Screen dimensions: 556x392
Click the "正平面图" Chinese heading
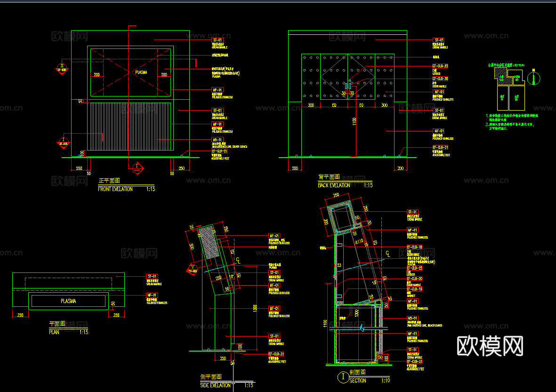point(109,181)
